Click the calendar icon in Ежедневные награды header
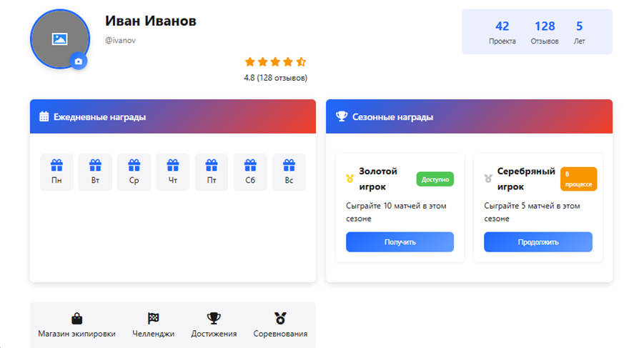This screenshot has width=644, height=348. 44,116
